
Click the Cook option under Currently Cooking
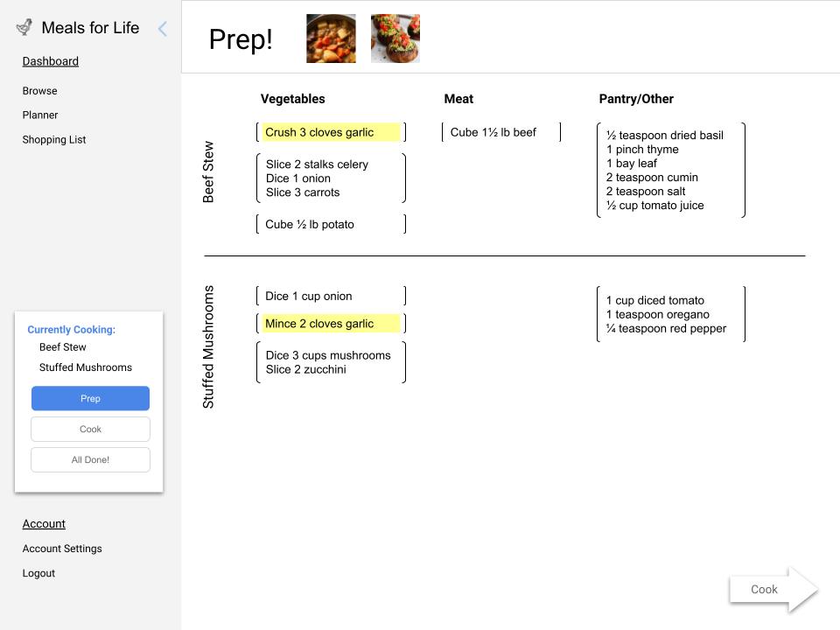[x=90, y=429]
